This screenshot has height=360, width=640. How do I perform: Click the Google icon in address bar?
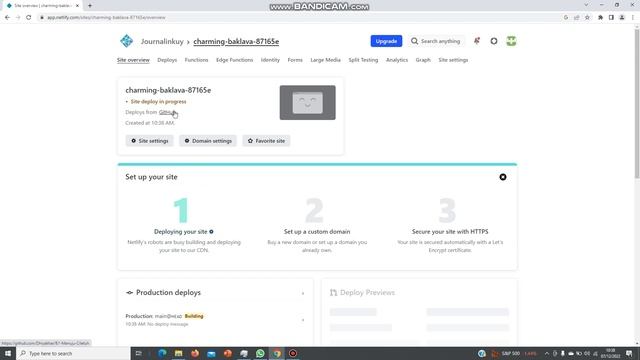point(566,18)
